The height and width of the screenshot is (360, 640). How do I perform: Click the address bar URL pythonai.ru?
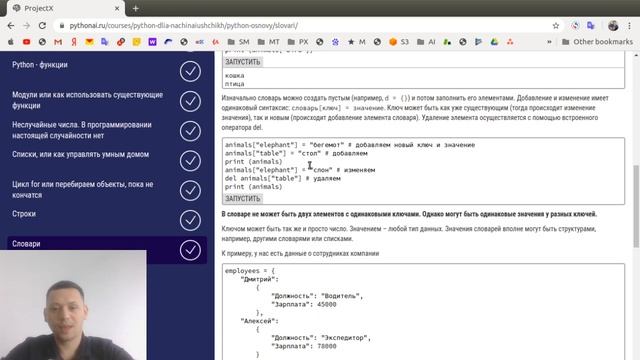pos(184,26)
